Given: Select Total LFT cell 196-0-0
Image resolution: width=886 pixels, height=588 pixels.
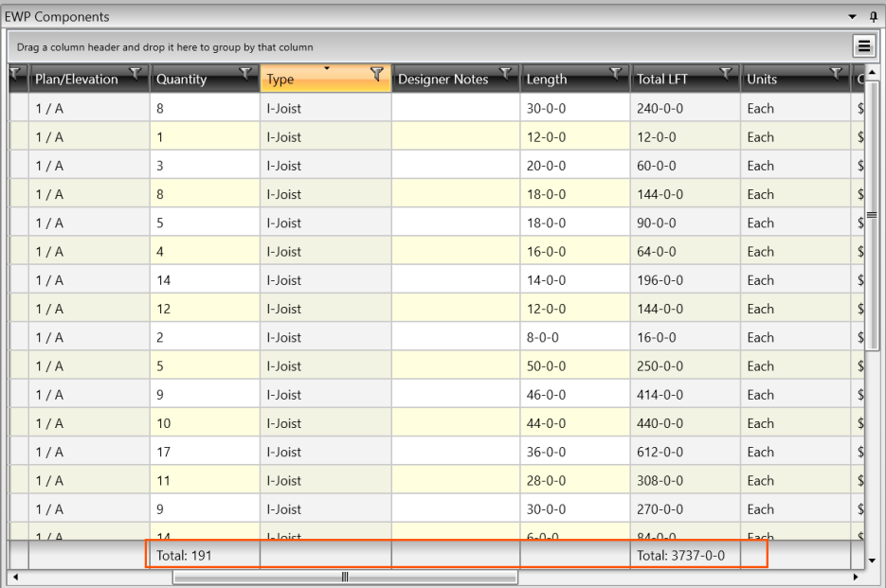Looking at the screenshot, I should 685,280.
